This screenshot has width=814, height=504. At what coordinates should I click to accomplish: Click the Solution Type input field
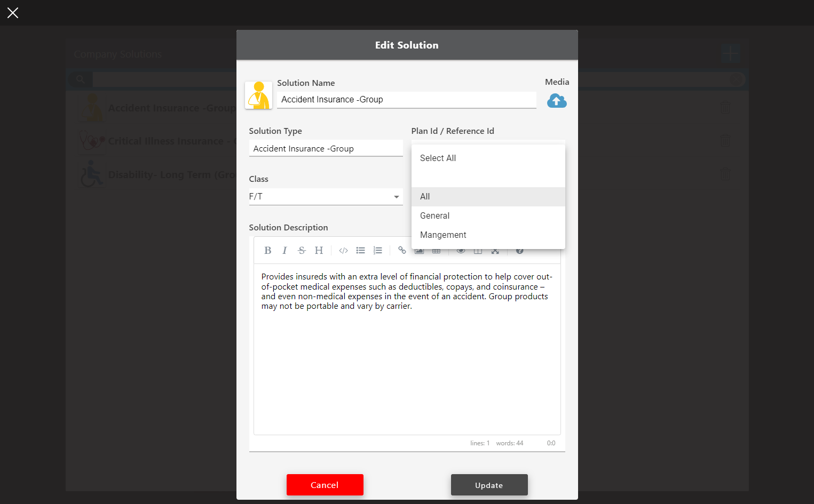click(326, 148)
